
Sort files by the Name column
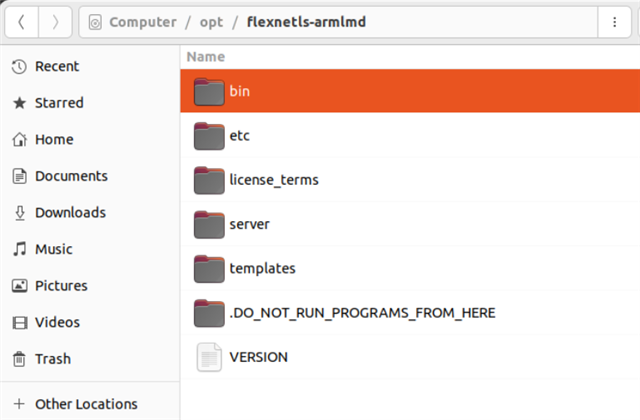coord(205,57)
